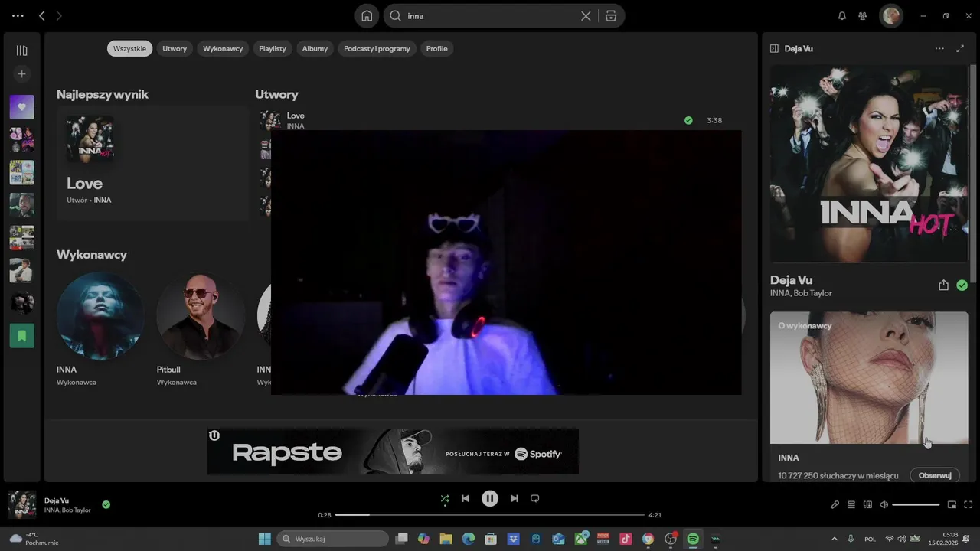980x551 pixels.
Task: Open Pitbull artist card
Action: pos(201,330)
